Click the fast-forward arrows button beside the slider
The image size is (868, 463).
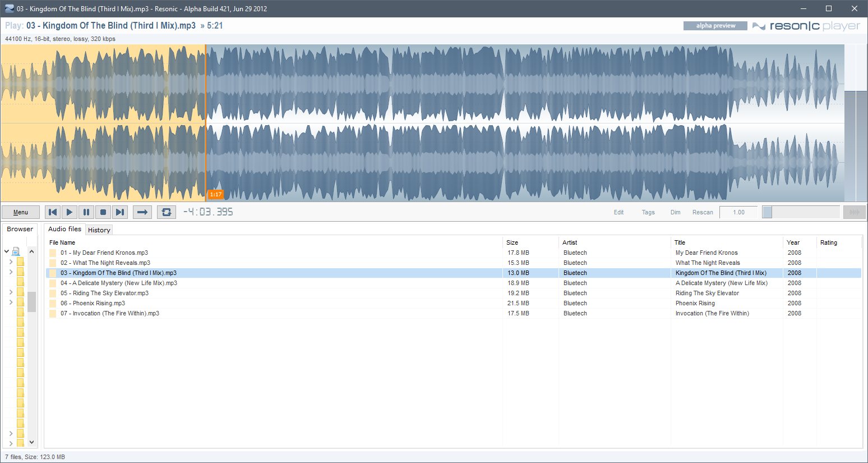pyautogui.click(x=855, y=212)
